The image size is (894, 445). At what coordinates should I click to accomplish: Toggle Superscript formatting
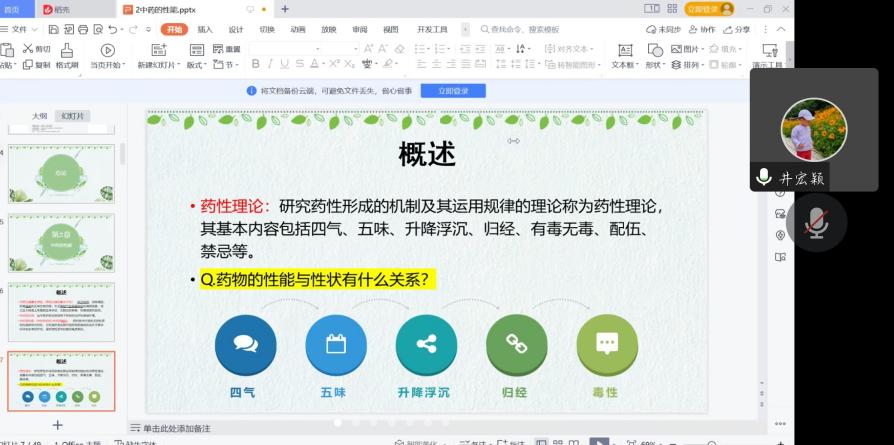(334, 64)
